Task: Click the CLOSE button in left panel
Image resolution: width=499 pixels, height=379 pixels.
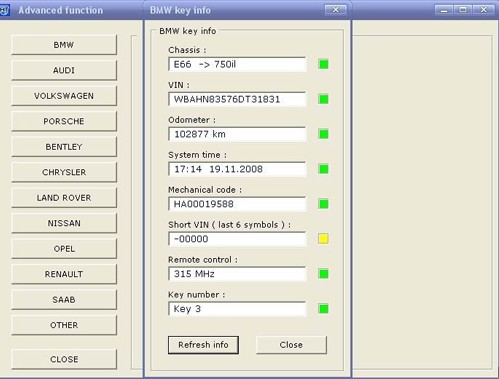Action: click(64, 359)
